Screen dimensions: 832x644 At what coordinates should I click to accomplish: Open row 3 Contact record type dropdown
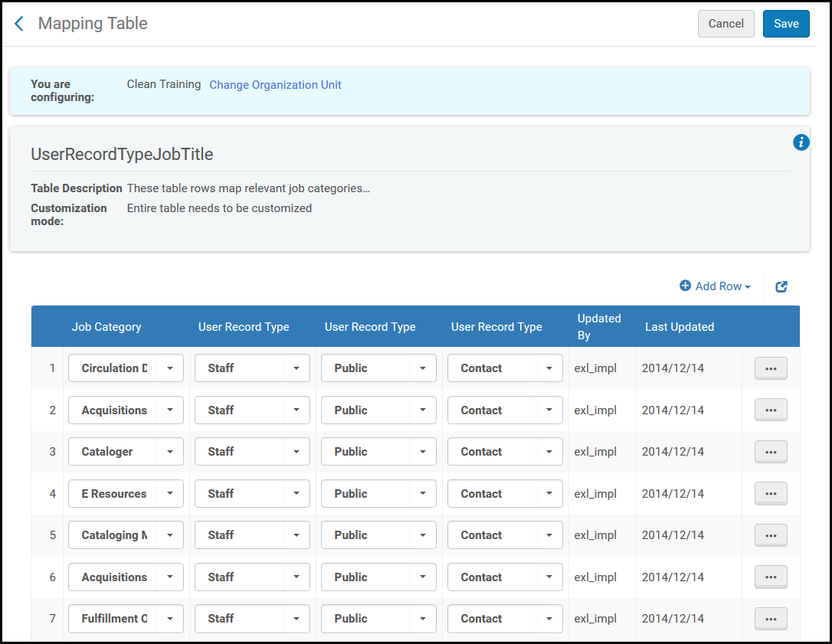(x=505, y=452)
